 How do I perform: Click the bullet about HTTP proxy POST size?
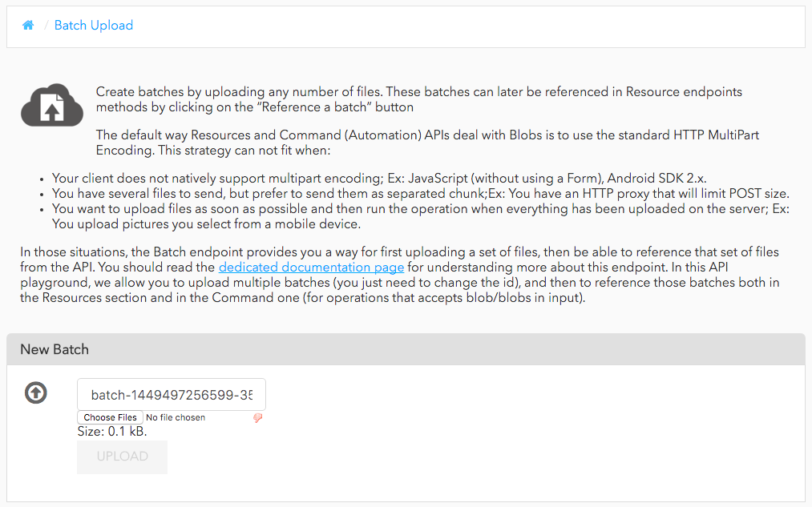[x=421, y=194]
